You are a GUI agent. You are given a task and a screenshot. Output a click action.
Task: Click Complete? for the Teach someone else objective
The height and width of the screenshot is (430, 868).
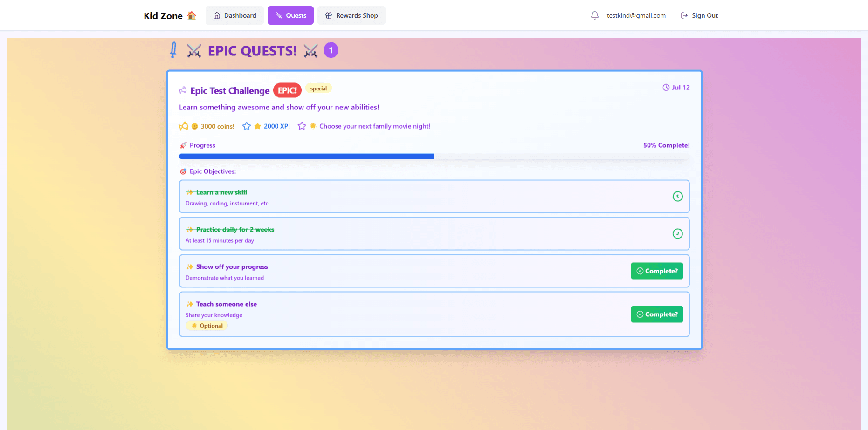click(x=657, y=314)
